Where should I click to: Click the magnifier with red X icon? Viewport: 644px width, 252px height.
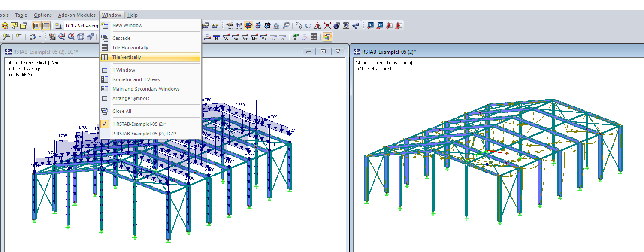71,37
